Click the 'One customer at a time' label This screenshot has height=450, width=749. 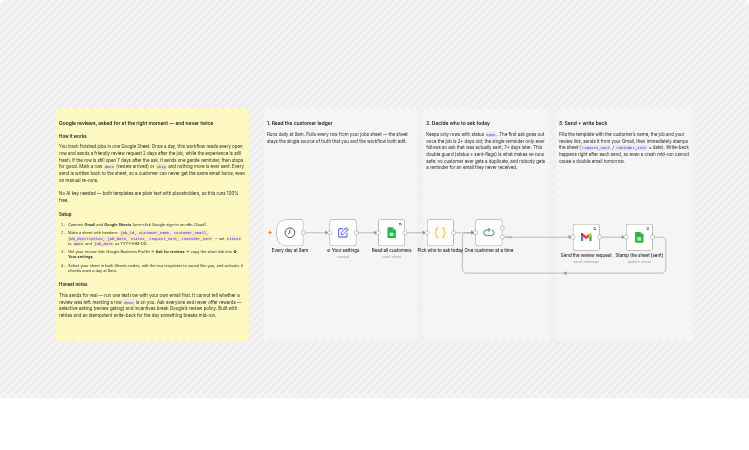489,250
